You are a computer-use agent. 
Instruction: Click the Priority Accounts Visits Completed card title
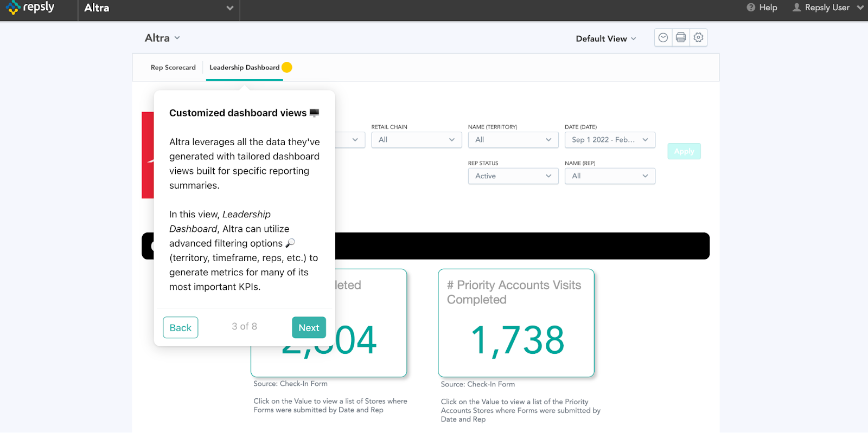point(514,292)
